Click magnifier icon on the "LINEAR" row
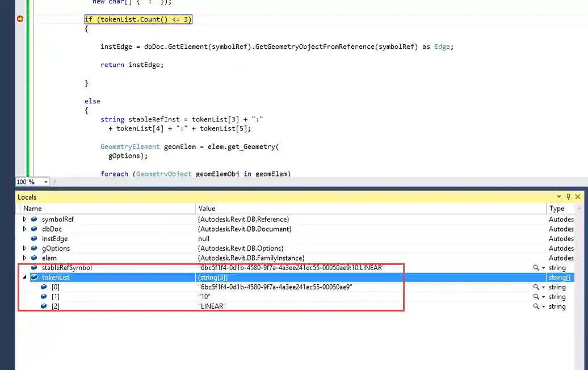This screenshot has width=588, height=370. point(536,306)
